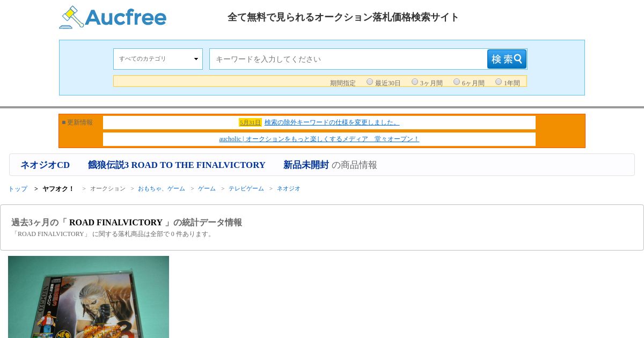Open the ネオジオ breadcrumb link
Viewport: 644px width, 338px height.
(289, 189)
